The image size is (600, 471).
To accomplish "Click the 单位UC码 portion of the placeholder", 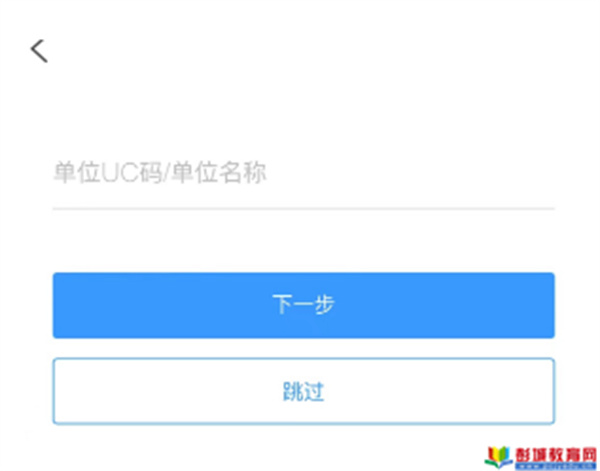I will (x=108, y=173).
